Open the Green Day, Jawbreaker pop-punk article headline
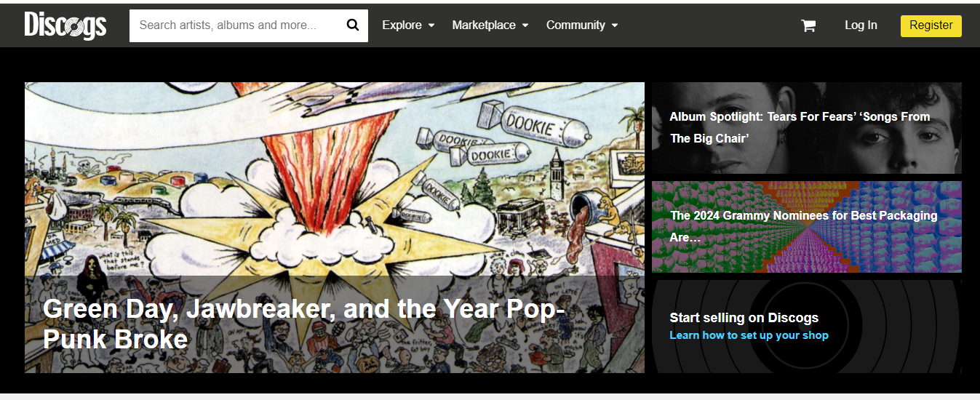This screenshot has width=980, height=400. tap(304, 324)
